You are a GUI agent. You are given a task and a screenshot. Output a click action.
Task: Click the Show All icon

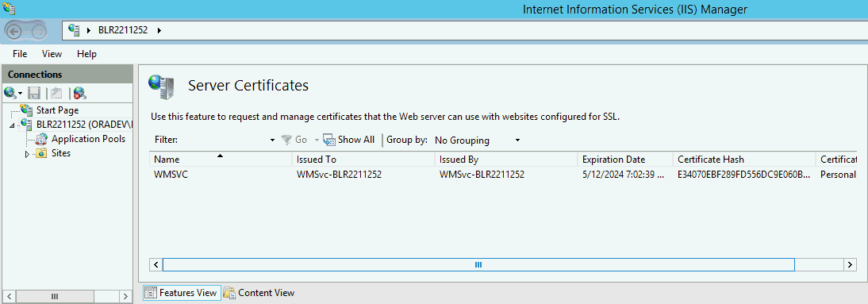tap(329, 140)
